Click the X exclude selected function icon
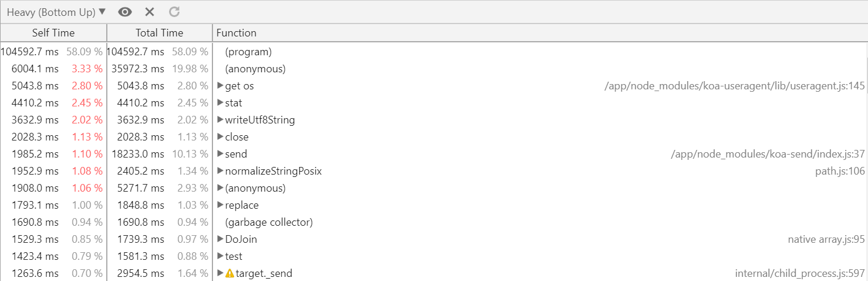The height and width of the screenshot is (281, 868). click(x=150, y=12)
